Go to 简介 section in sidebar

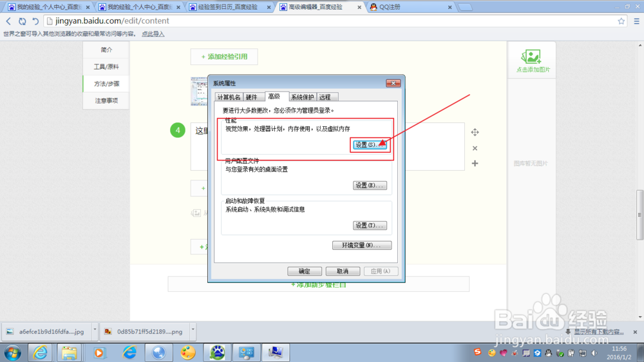[x=106, y=50]
